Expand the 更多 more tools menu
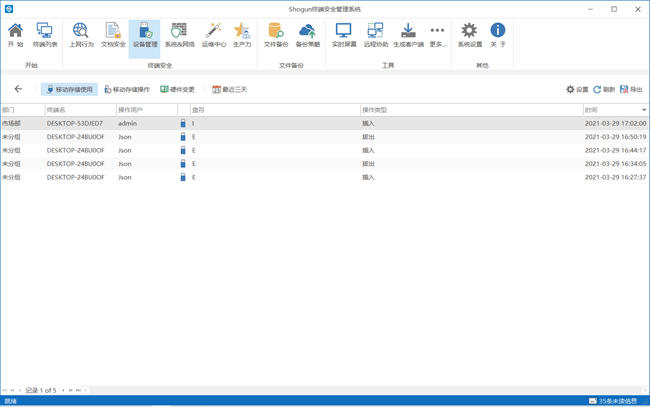This screenshot has height=407, width=650. (x=437, y=35)
